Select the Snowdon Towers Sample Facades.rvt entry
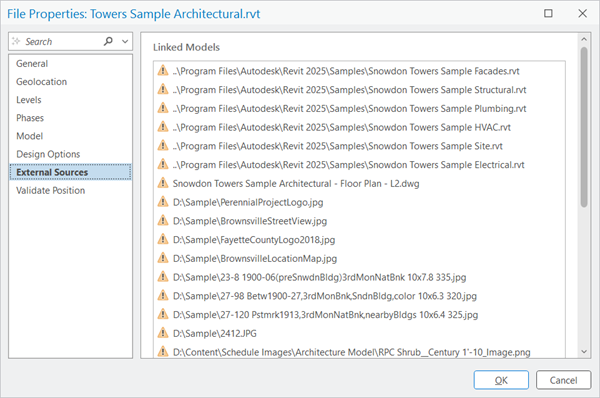This screenshot has height=398, width=600. [346, 71]
